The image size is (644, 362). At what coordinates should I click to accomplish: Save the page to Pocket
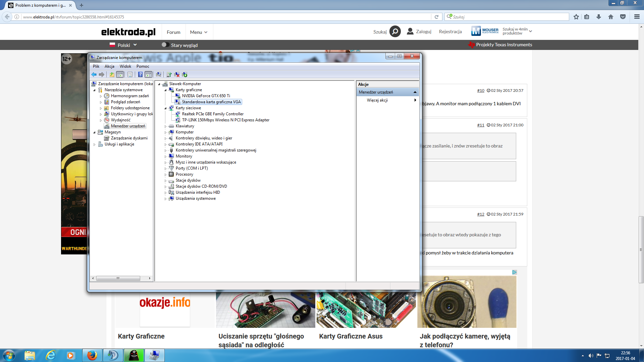623,17
